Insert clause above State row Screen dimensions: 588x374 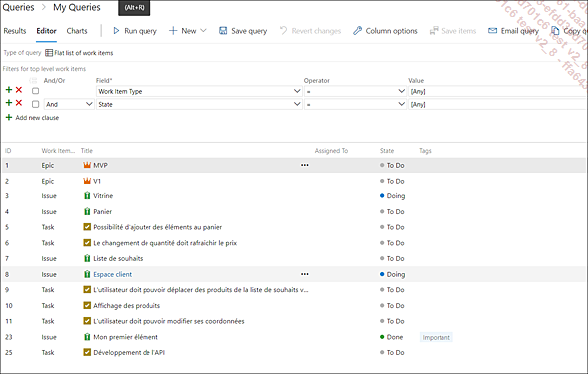(x=9, y=103)
